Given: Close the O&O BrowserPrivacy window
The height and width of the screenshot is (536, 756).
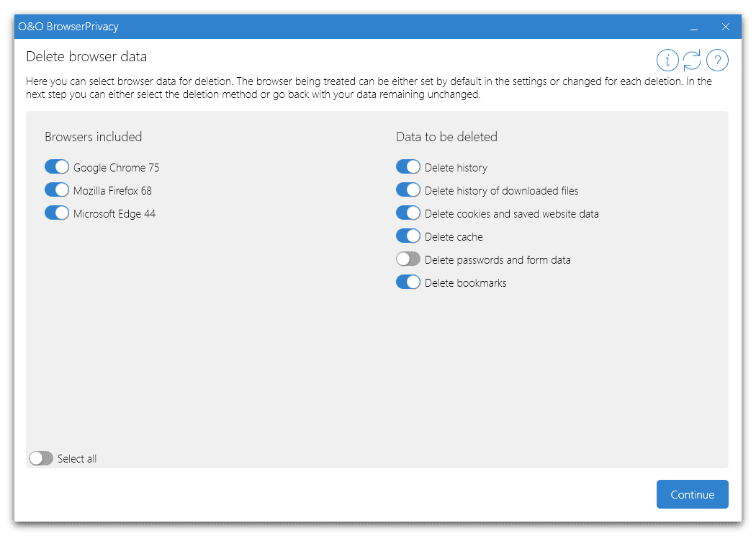Looking at the screenshot, I should coord(726,27).
